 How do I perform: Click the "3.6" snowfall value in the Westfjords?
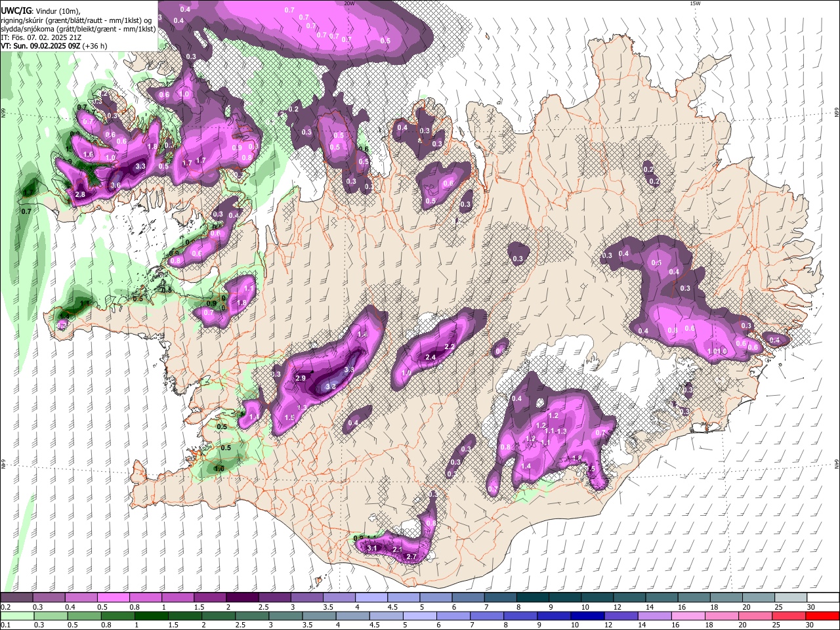[115, 186]
